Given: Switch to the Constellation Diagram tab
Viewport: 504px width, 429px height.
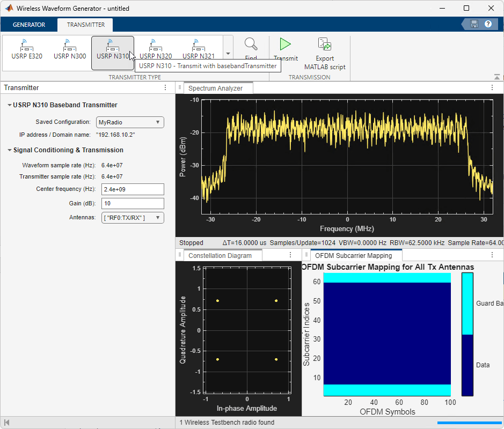Looking at the screenshot, I should (222, 255).
